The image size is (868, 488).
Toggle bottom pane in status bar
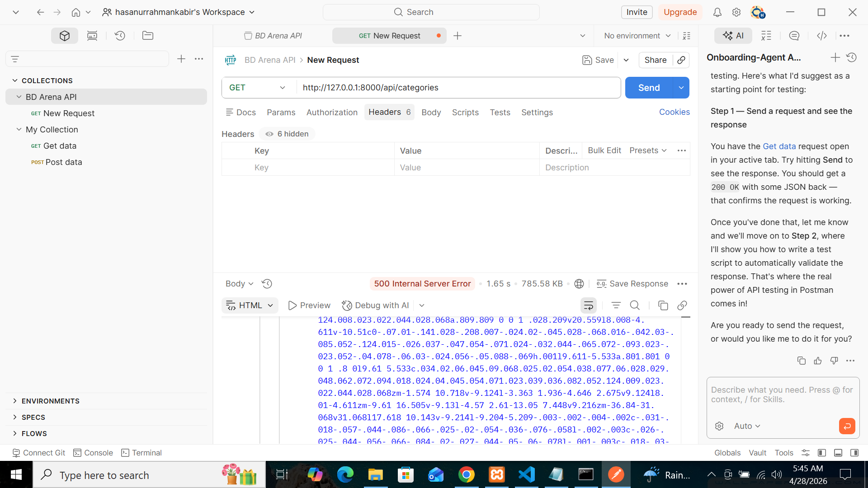tap(838, 453)
